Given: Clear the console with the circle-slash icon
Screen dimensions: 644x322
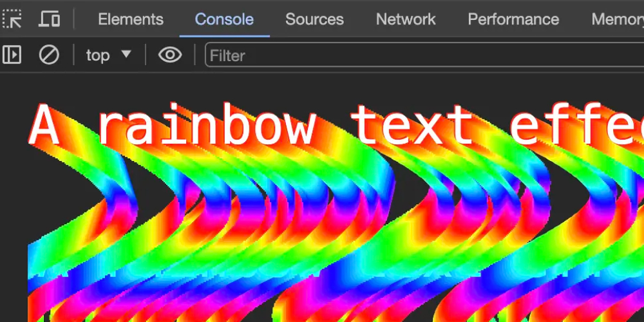Looking at the screenshot, I should click(x=49, y=55).
